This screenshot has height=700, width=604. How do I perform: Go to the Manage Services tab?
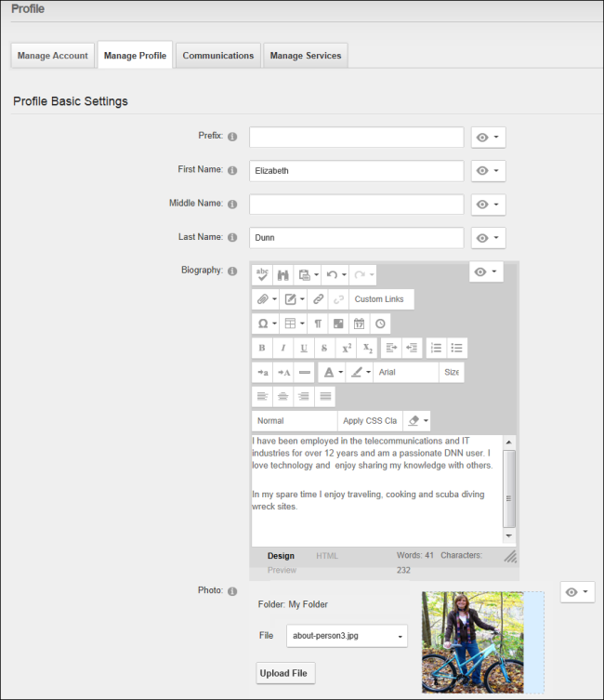pyautogui.click(x=306, y=56)
